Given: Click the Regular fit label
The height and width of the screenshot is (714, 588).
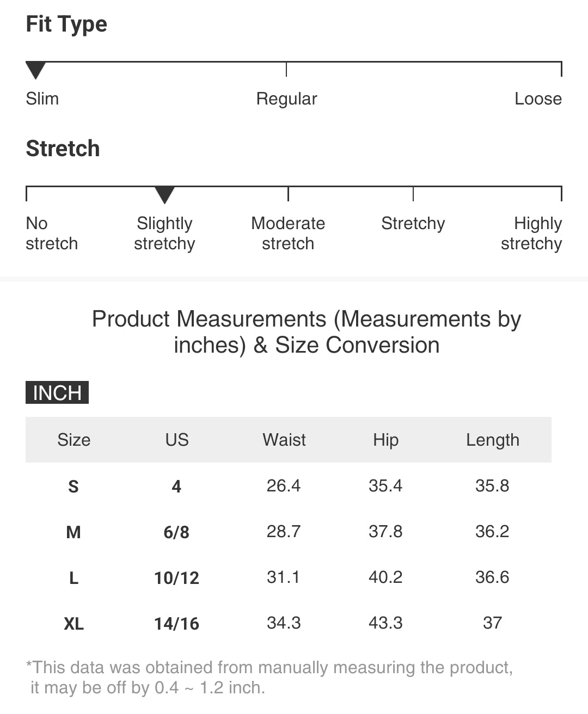Looking at the screenshot, I should click(286, 99).
